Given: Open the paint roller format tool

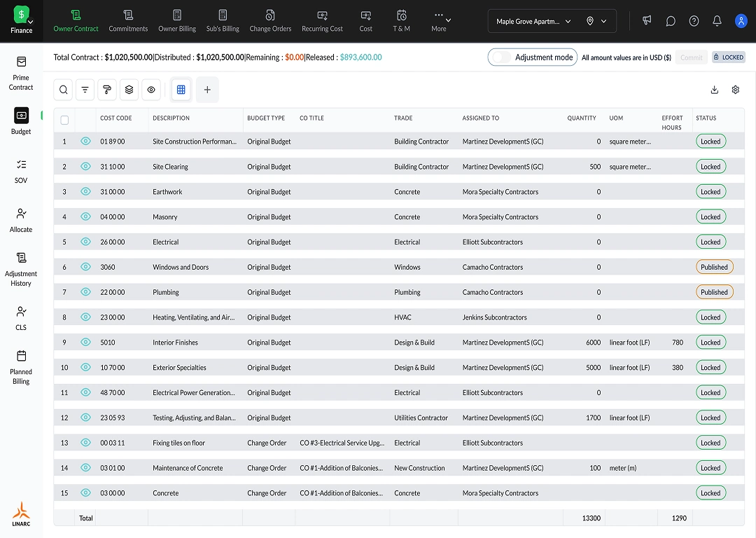Looking at the screenshot, I should (107, 90).
